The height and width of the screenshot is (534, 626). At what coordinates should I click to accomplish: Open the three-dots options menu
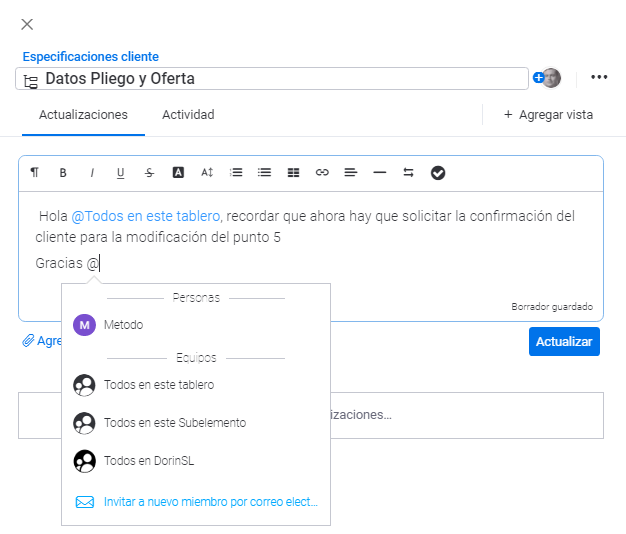599,78
